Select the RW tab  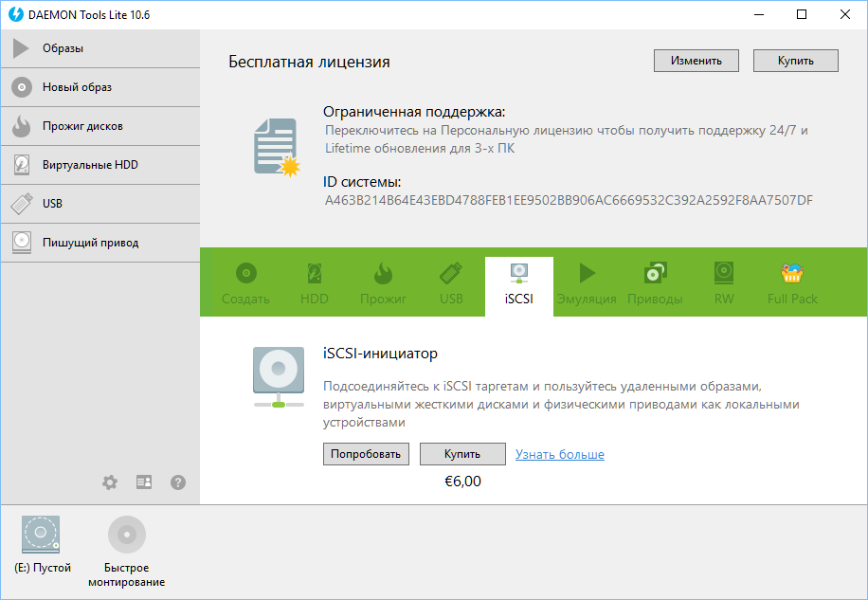point(724,284)
